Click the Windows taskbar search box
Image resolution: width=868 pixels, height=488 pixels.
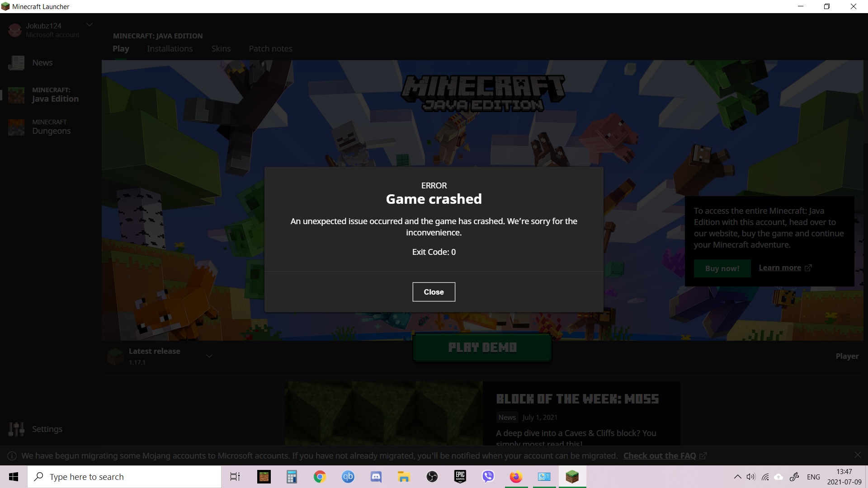pos(124,477)
